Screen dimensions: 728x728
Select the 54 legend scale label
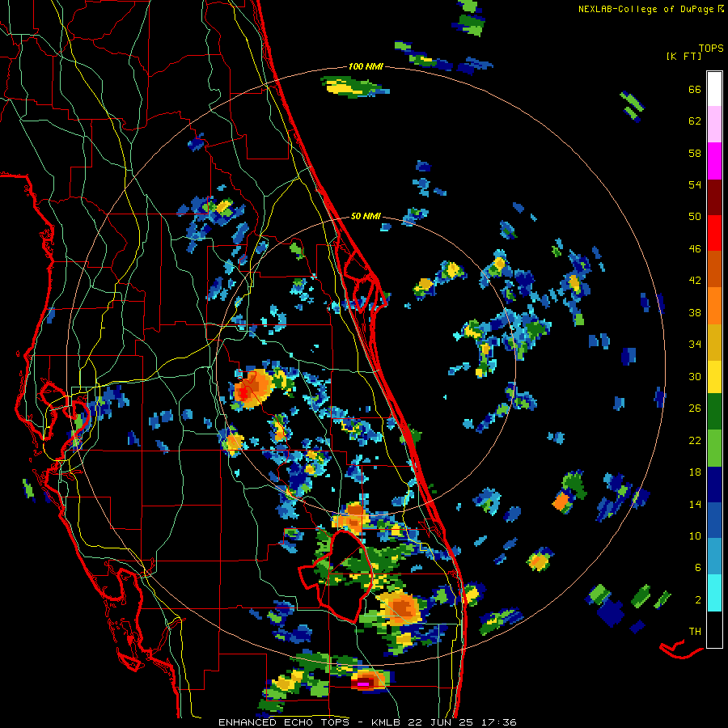(x=695, y=184)
